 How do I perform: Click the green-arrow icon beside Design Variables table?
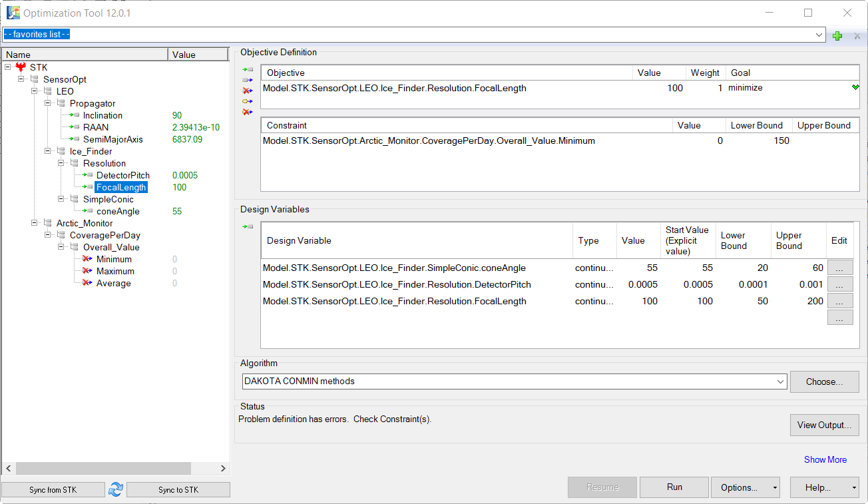(248, 227)
